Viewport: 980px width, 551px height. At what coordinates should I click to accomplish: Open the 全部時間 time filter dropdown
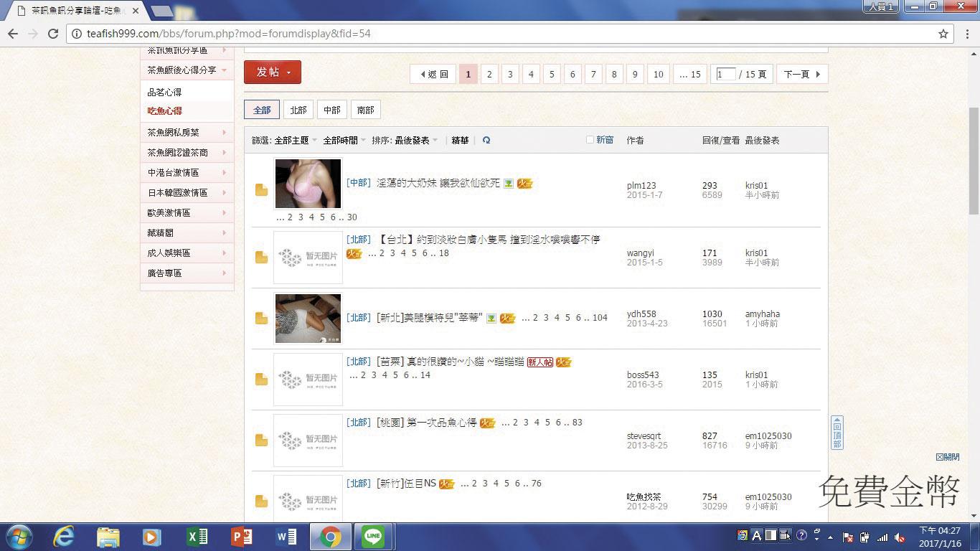click(x=344, y=141)
